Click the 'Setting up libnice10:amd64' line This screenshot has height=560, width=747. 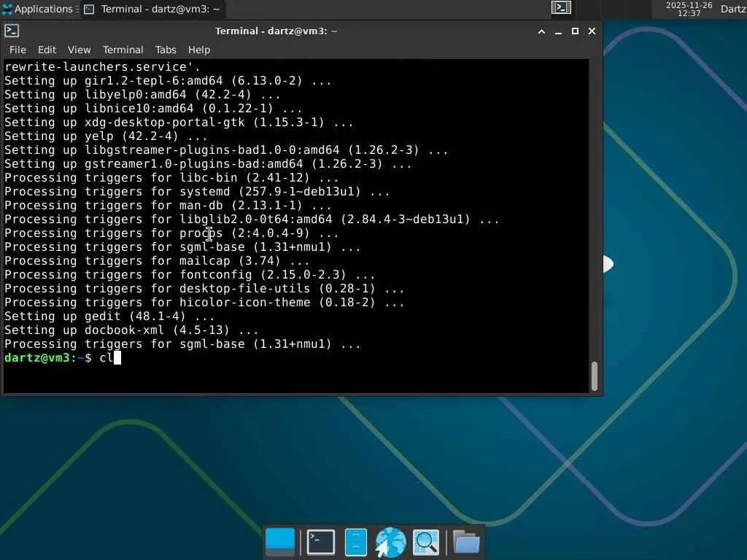[x=153, y=109]
